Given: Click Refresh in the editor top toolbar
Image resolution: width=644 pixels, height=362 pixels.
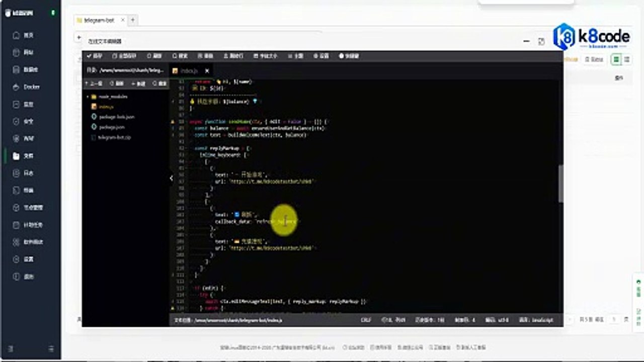Looking at the screenshot, I should pyautogui.click(x=154, y=56).
